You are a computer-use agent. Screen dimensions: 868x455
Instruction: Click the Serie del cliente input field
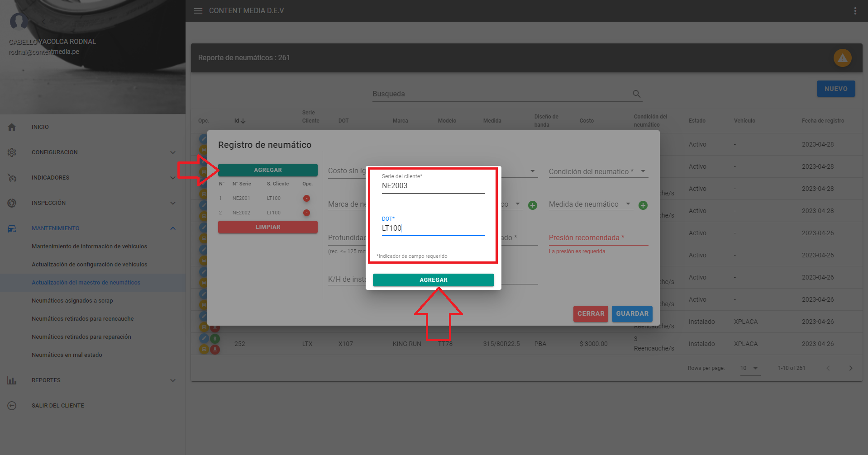433,186
